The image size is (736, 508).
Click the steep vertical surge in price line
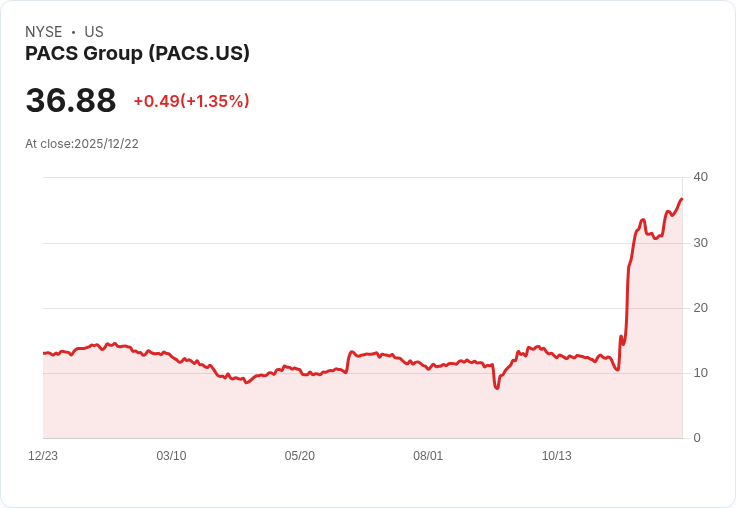pos(628,290)
